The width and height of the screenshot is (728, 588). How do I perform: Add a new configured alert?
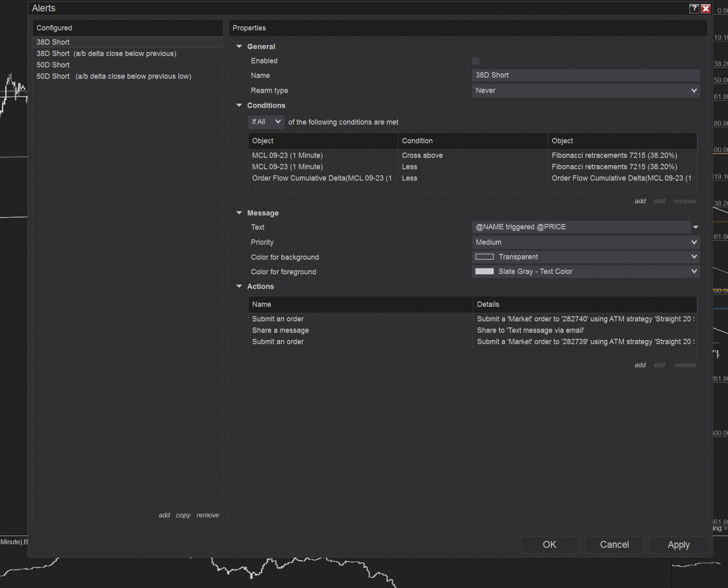(x=164, y=515)
